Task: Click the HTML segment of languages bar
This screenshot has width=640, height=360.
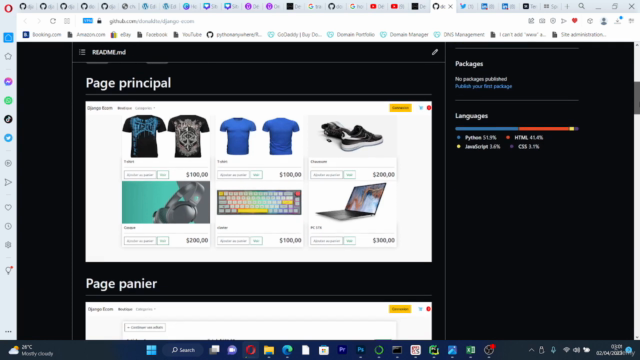Action: point(544,129)
